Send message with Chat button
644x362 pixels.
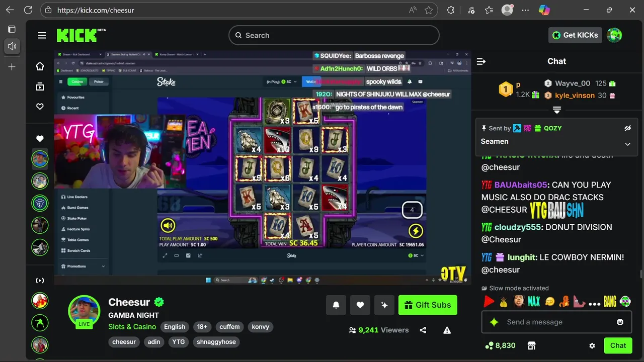coord(618,345)
